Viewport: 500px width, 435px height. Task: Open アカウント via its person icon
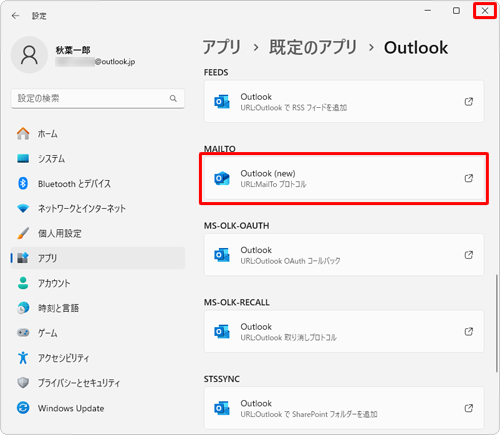click(23, 283)
